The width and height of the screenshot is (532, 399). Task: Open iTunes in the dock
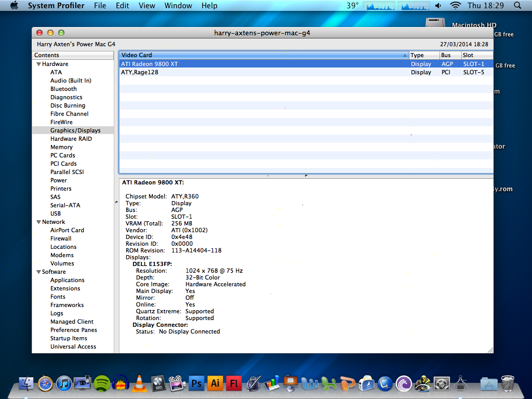tap(64, 384)
